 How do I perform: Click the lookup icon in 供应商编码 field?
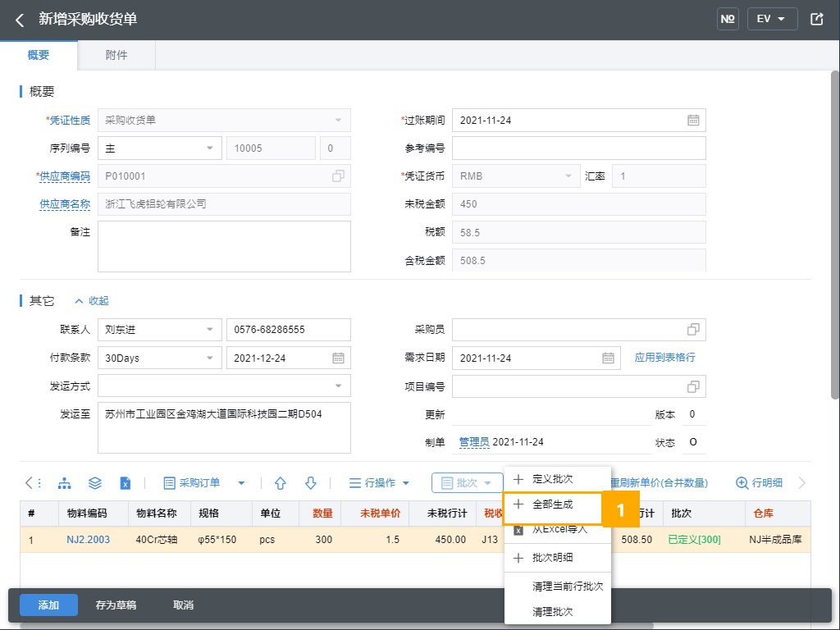coord(338,176)
